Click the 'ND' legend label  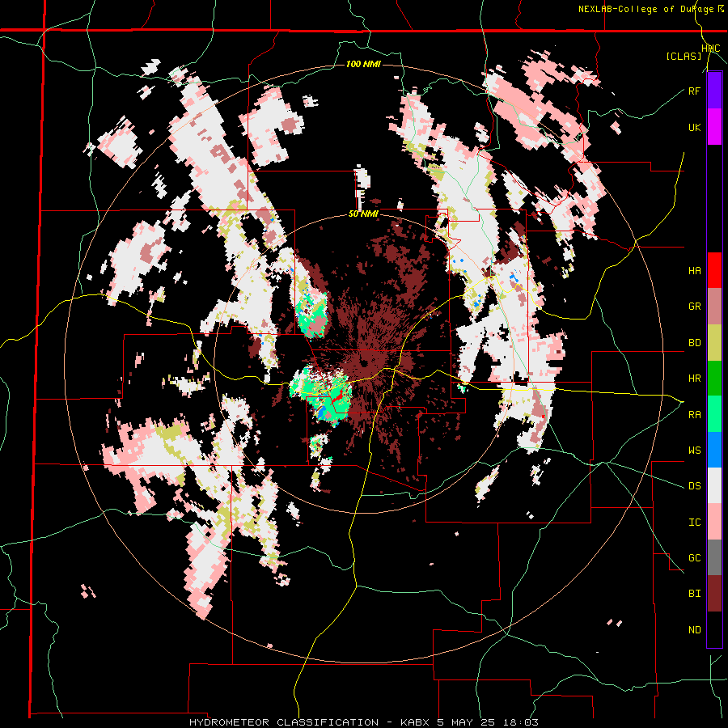coord(695,630)
